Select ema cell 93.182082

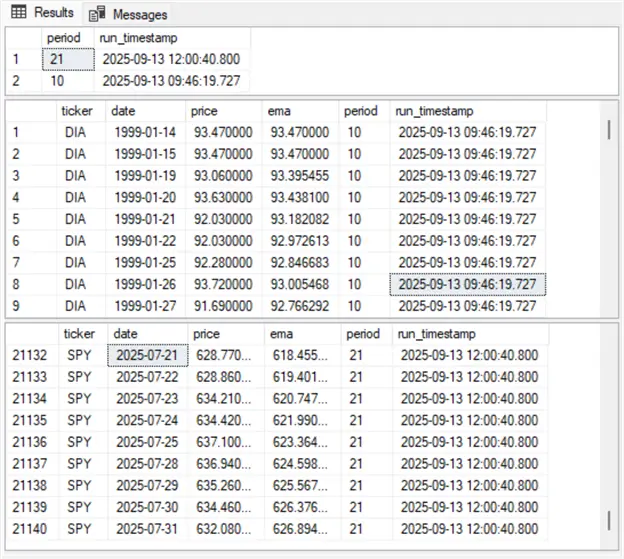click(x=300, y=219)
